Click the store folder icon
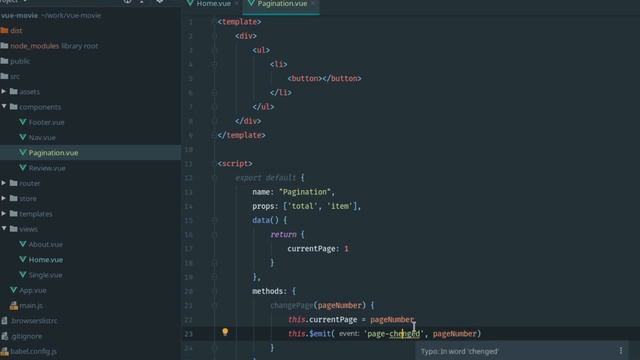 pos(13,198)
